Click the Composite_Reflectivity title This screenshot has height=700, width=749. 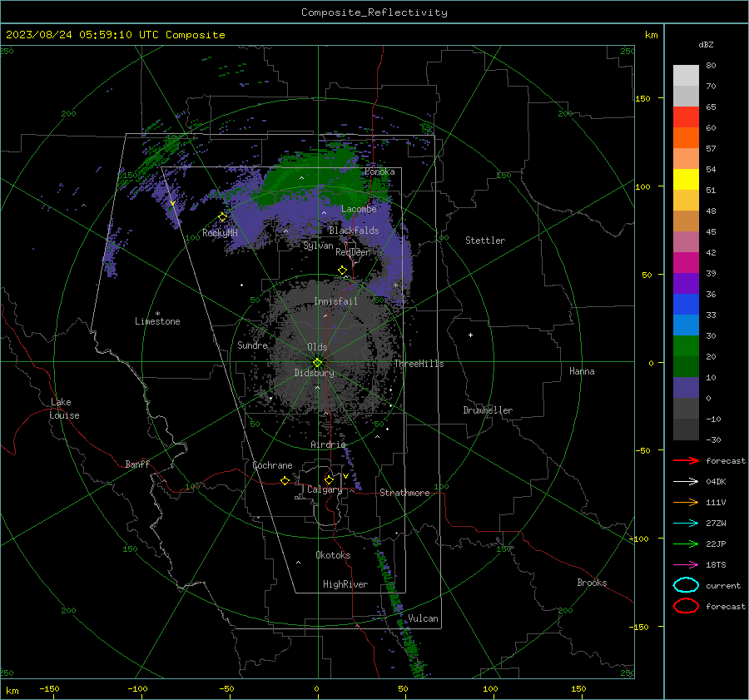coord(374,12)
